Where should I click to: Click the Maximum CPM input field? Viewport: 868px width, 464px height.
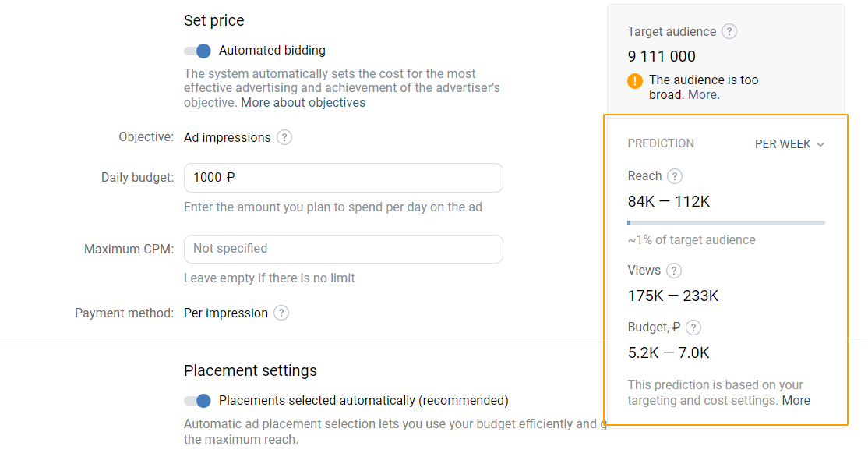click(x=343, y=249)
